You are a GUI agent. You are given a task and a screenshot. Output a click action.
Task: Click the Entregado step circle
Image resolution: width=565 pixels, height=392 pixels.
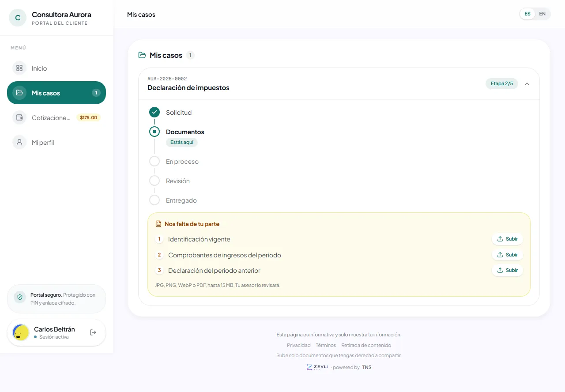[154, 200]
